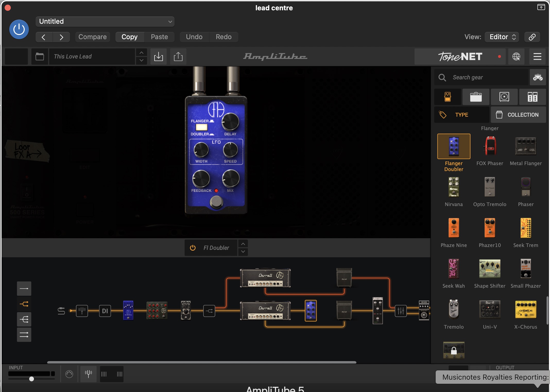Click the FEEDBACK knob on pedal
Screen dimensions: 550x392
point(201,178)
